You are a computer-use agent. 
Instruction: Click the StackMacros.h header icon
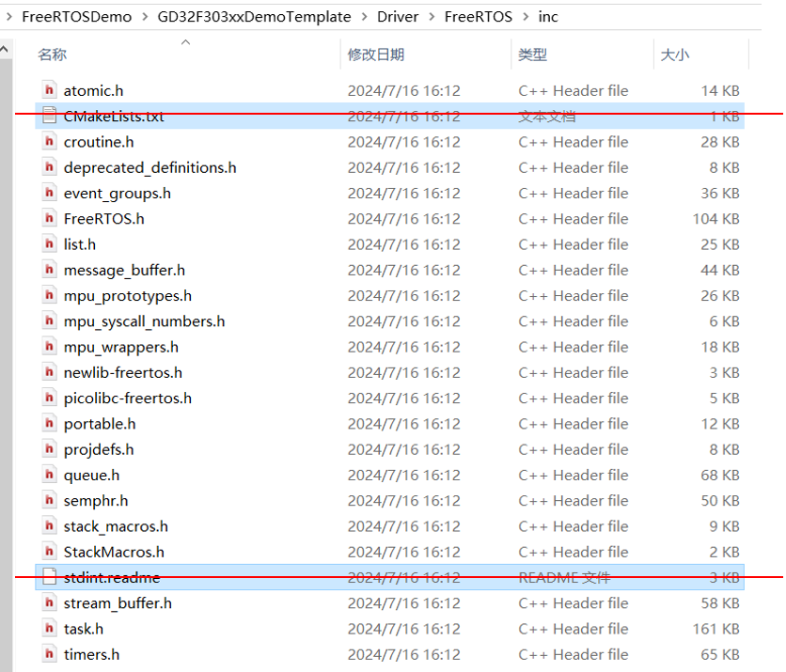pos(49,552)
